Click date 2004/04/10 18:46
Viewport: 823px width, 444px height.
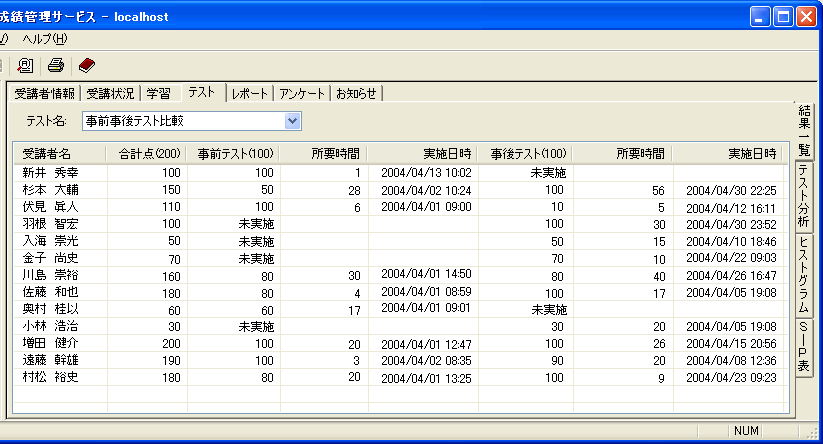(731, 241)
